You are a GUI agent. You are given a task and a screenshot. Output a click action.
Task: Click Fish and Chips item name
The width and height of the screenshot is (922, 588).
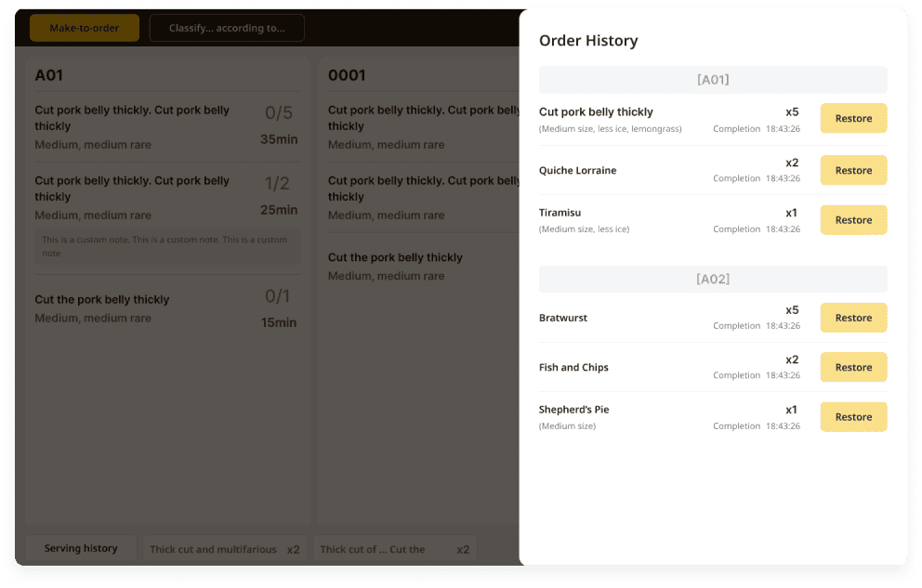coord(573,367)
